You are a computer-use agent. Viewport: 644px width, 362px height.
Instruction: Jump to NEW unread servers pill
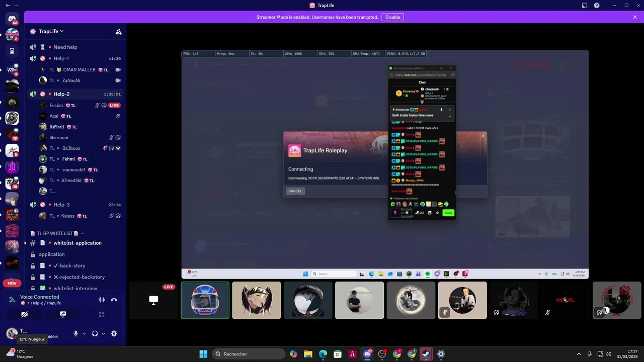point(12,283)
